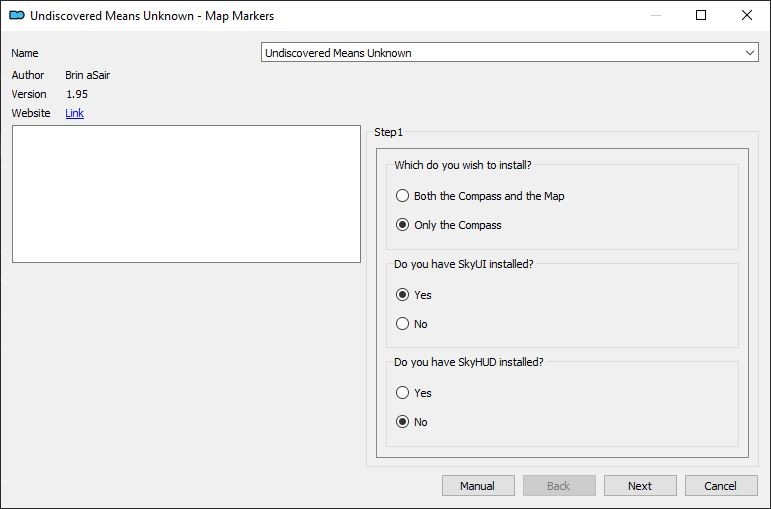Choose No for SkyHUD installed
This screenshot has width=771, height=509.
point(402,421)
